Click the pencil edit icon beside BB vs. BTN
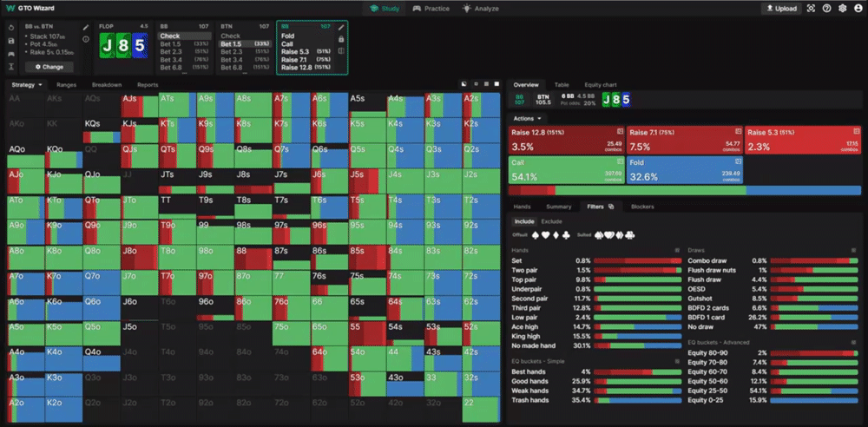This screenshot has height=427, width=868. click(x=86, y=27)
